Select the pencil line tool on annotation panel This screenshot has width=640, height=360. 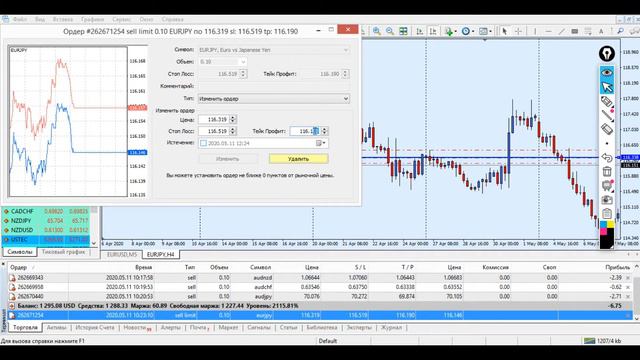coord(607,115)
